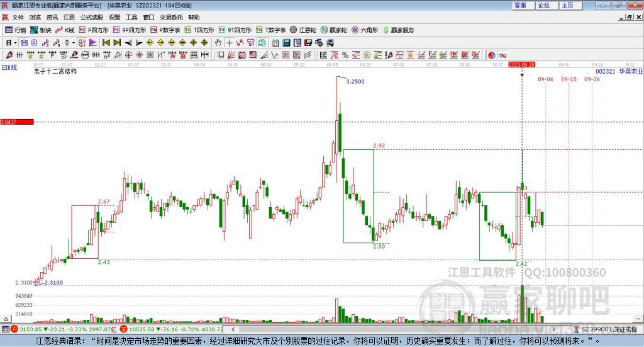This screenshot has height=347, width=644.
Task: Toggle the highlighted 线 indicator button
Action: tap(262, 43)
